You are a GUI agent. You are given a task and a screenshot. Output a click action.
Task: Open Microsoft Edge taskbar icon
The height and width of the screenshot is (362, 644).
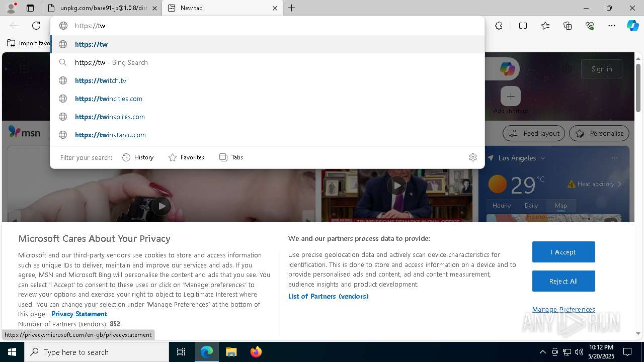pos(207,352)
